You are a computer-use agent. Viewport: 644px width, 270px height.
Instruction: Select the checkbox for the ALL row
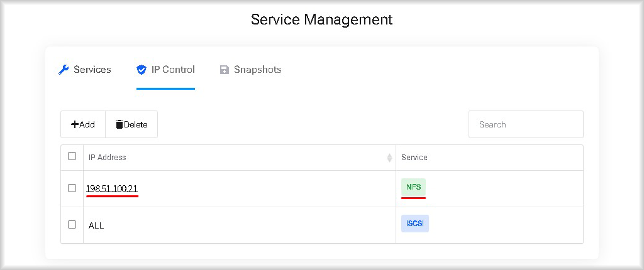pyautogui.click(x=72, y=224)
